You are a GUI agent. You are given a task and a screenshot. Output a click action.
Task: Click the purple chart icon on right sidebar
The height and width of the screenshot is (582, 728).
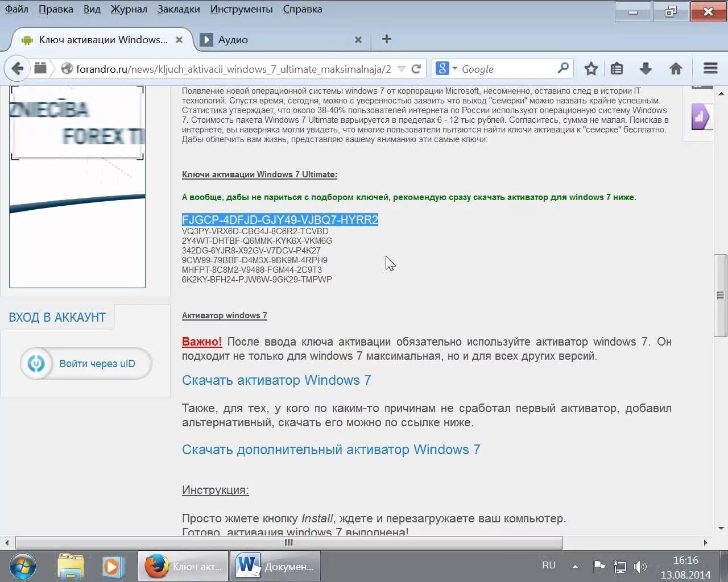(x=701, y=117)
